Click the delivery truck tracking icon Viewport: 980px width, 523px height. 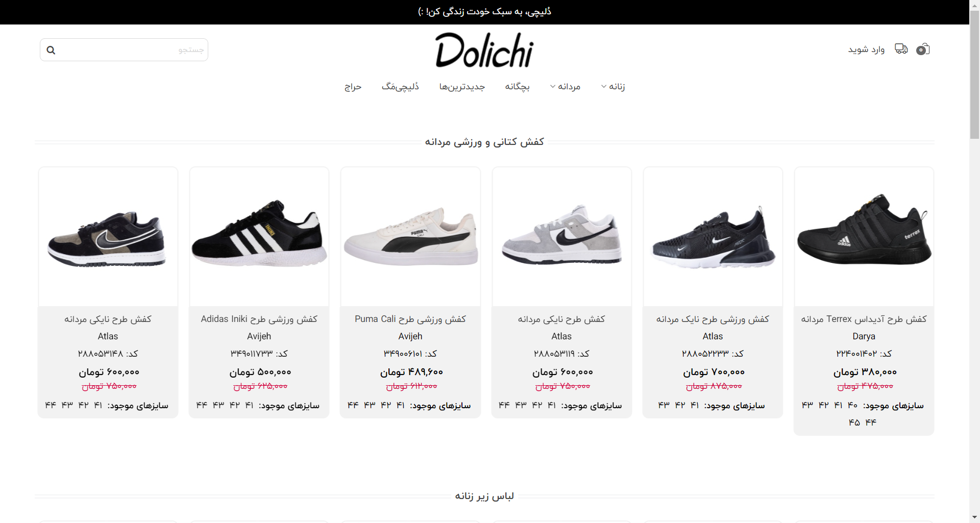pos(901,49)
